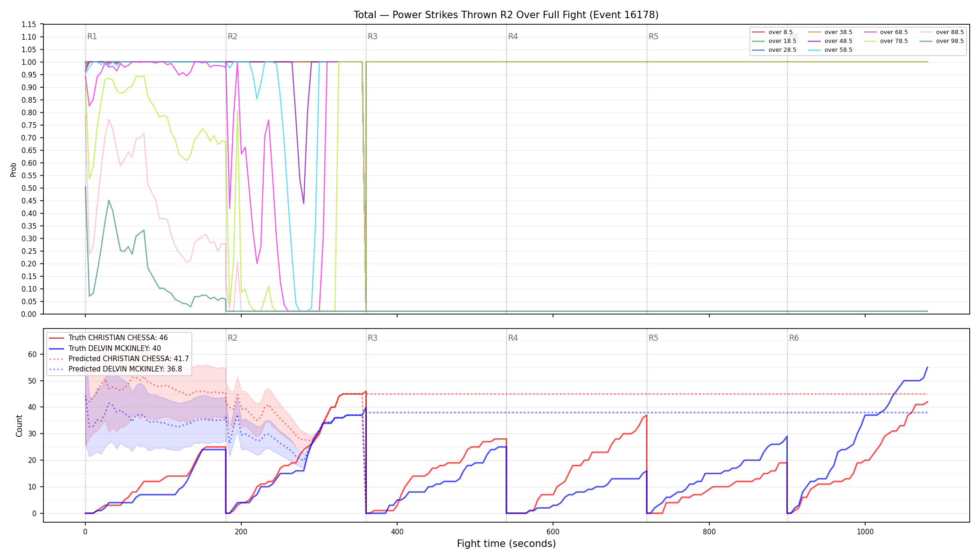Click the 600 tick on the x-axis
Screen dimensions: 980x560
553,532
